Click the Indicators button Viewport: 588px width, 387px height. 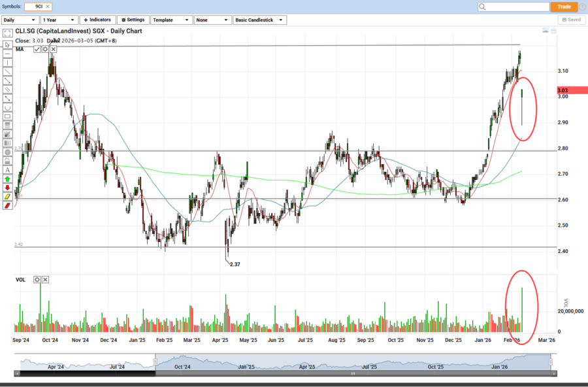[x=97, y=20]
